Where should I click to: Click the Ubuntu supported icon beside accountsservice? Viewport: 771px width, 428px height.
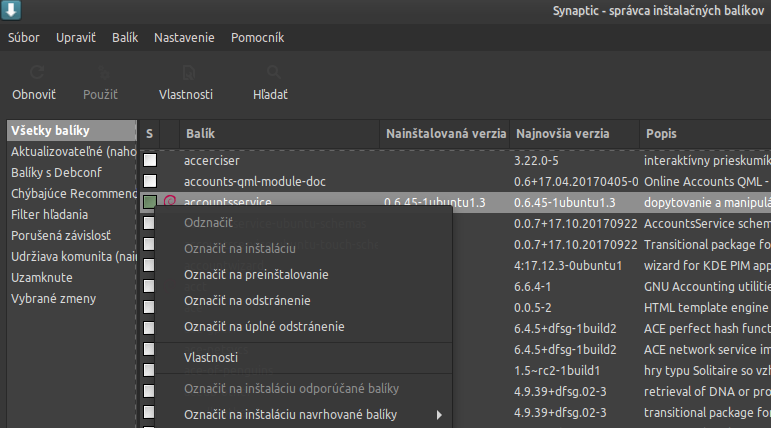pos(169,202)
